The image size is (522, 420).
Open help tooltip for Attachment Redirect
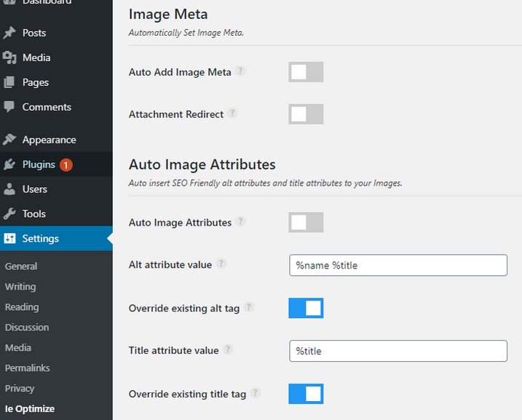[232, 113]
